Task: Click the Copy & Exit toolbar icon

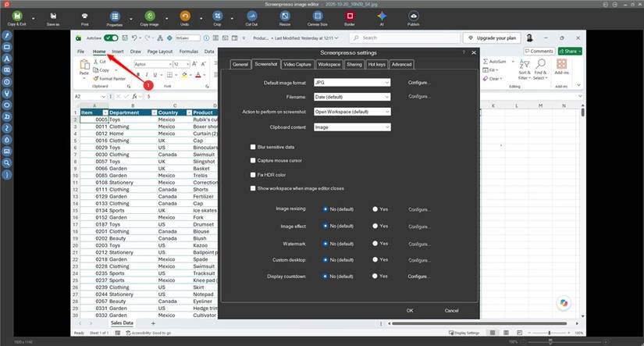Action: click(x=17, y=16)
